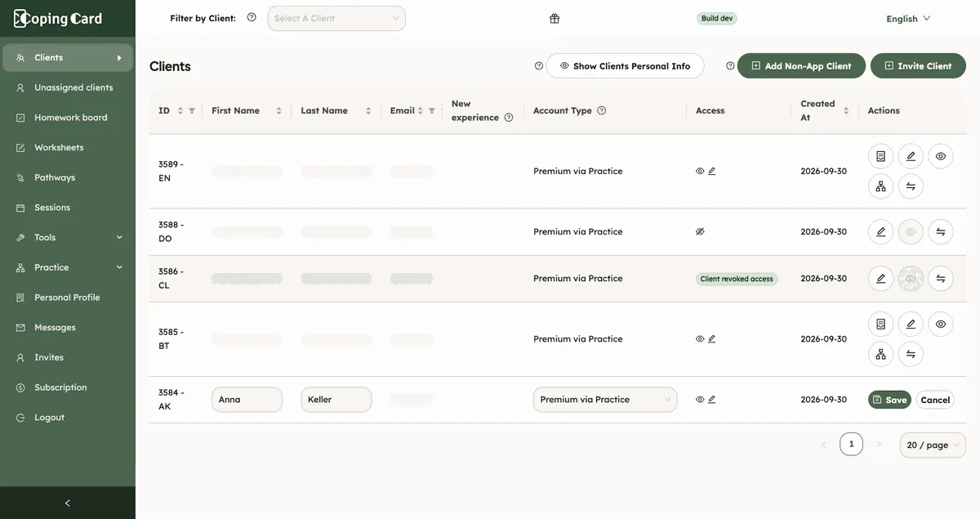Click the edit pencil action for client 3585 - BT
Screen dimensions: 980x519
pyautogui.click(x=911, y=324)
